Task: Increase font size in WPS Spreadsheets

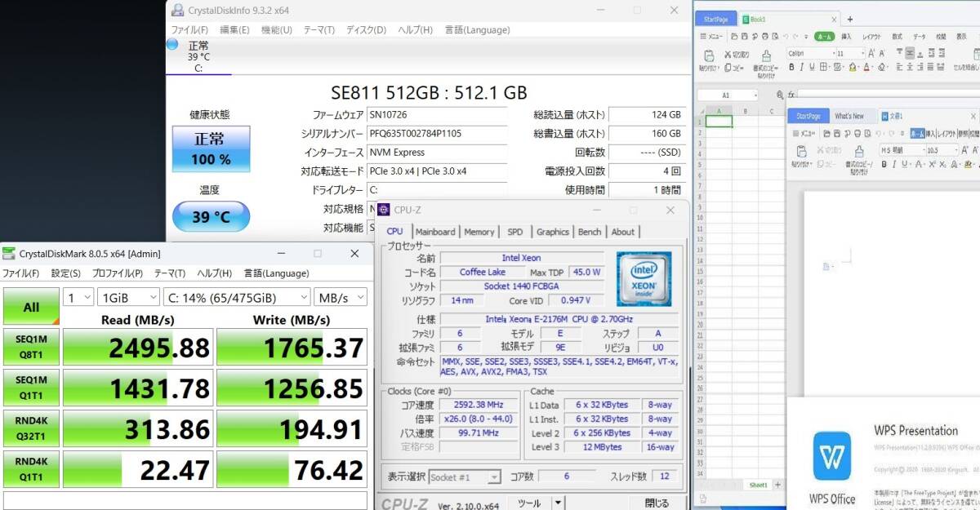Action: (x=871, y=53)
